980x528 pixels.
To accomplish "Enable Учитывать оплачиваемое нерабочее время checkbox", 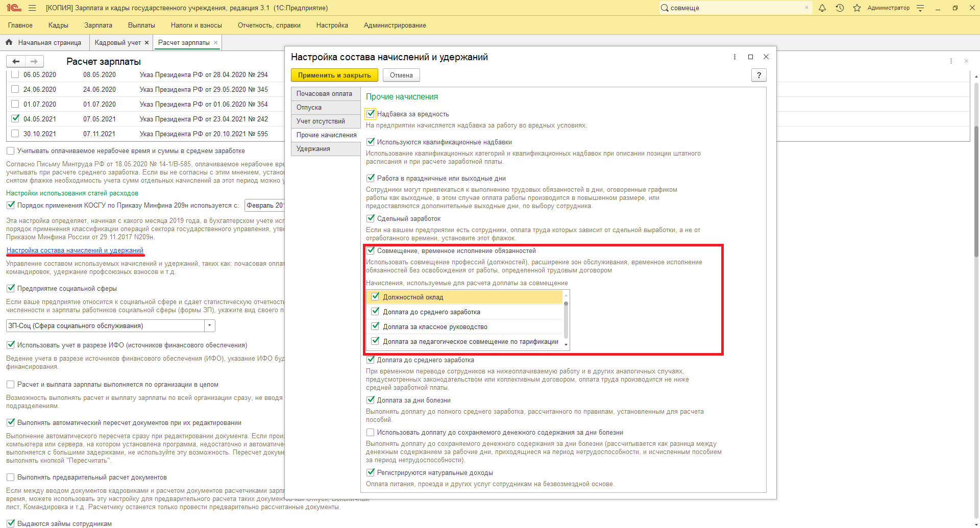I will 10,150.
